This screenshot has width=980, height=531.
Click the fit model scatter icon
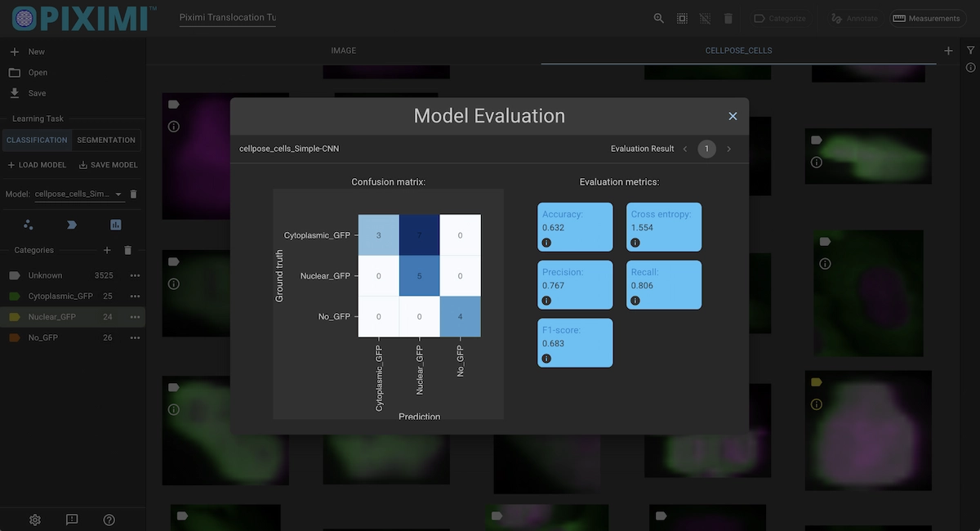[x=29, y=225]
